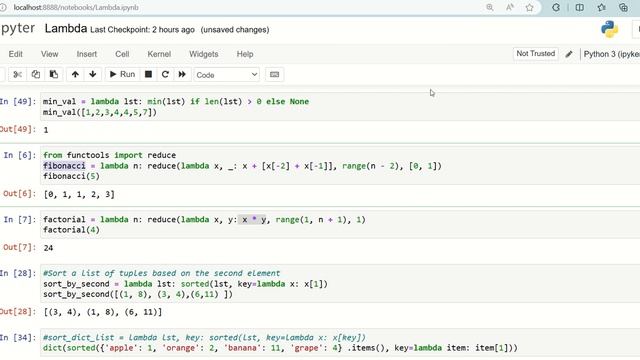Open the View menu
Image resolution: width=640 pixels, height=360 pixels.
point(49,54)
